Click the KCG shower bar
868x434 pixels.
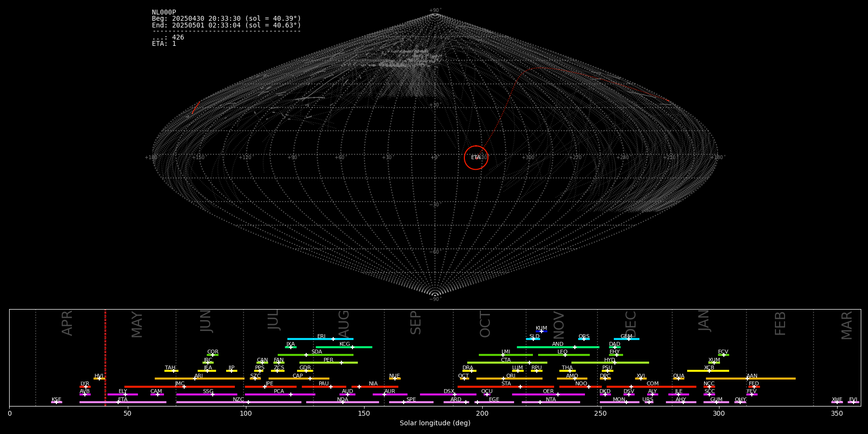344,347
